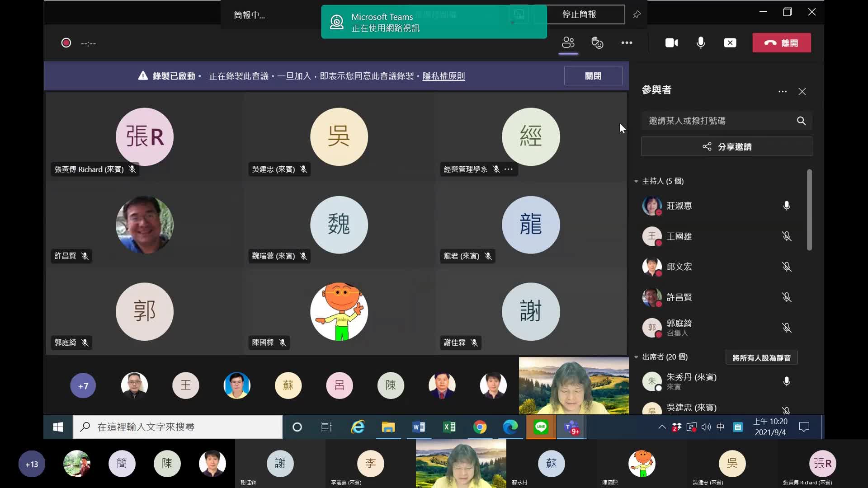Click the recording indicator icon
This screenshot has height=488, width=868.
[x=66, y=43]
